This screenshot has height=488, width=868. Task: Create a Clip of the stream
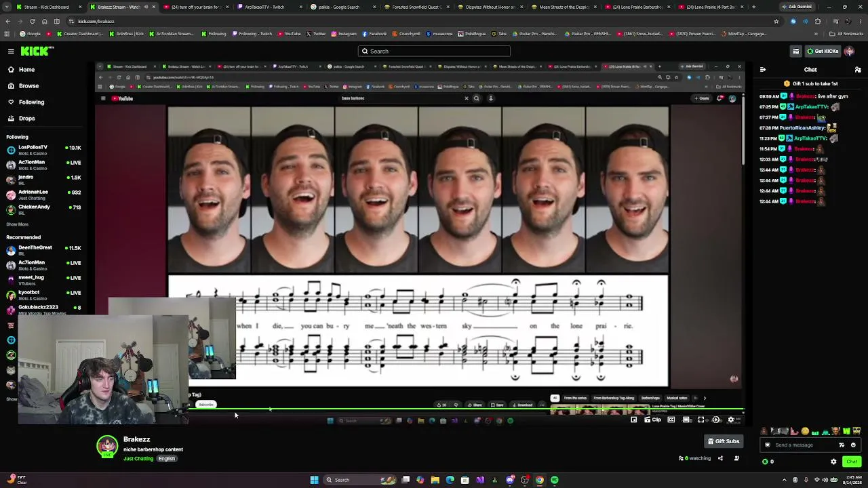coord(652,420)
